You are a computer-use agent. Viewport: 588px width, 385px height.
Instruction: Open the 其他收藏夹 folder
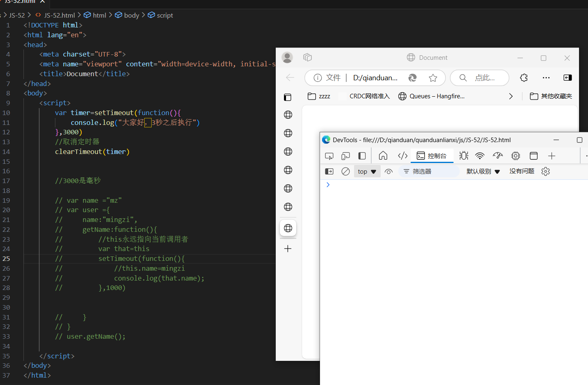pos(551,96)
